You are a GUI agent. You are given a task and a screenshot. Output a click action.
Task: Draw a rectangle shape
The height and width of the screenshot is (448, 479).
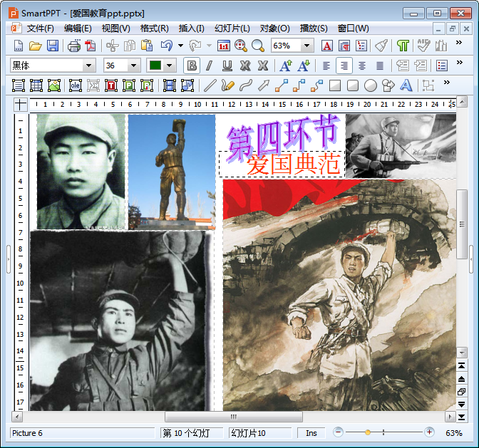coord(335,85)
